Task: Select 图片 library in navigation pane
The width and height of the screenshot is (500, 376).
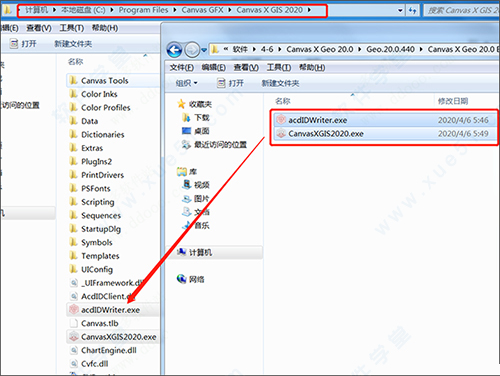Action: coord(196,199)
